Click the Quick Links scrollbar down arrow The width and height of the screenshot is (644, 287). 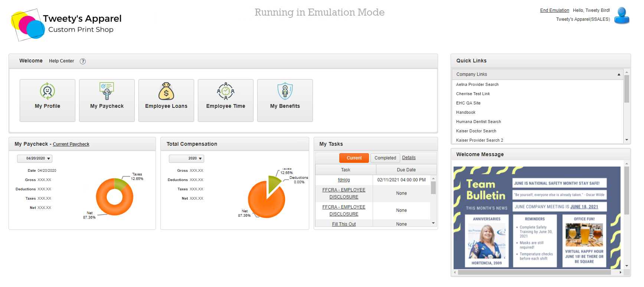point(627,140)
